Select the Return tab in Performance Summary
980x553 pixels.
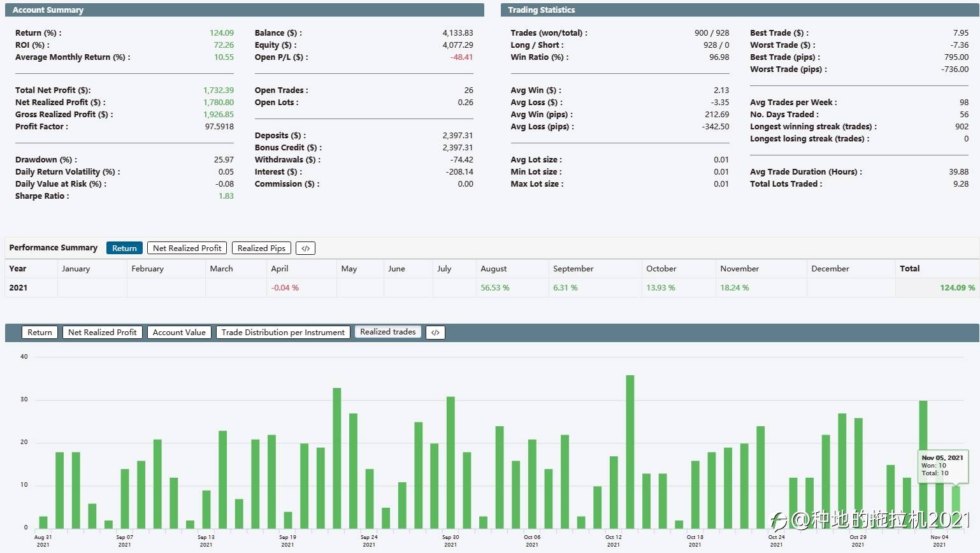coord(124,248)
